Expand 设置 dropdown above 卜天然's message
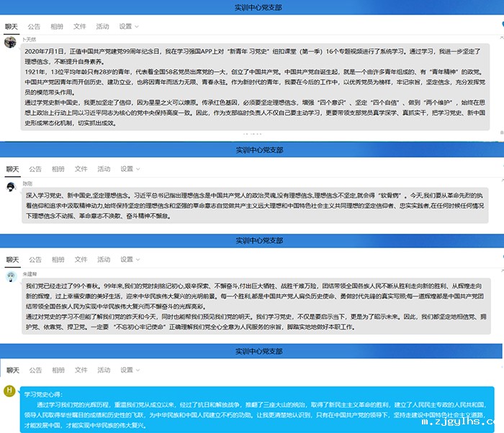Viewport: 504px width, 433px height. coord(129,27)
